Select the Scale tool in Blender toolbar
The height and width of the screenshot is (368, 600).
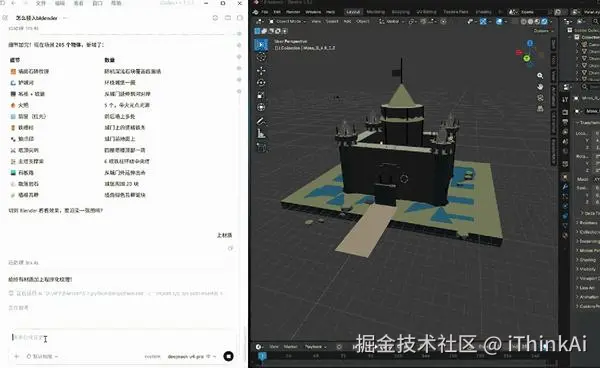(261, 95)
